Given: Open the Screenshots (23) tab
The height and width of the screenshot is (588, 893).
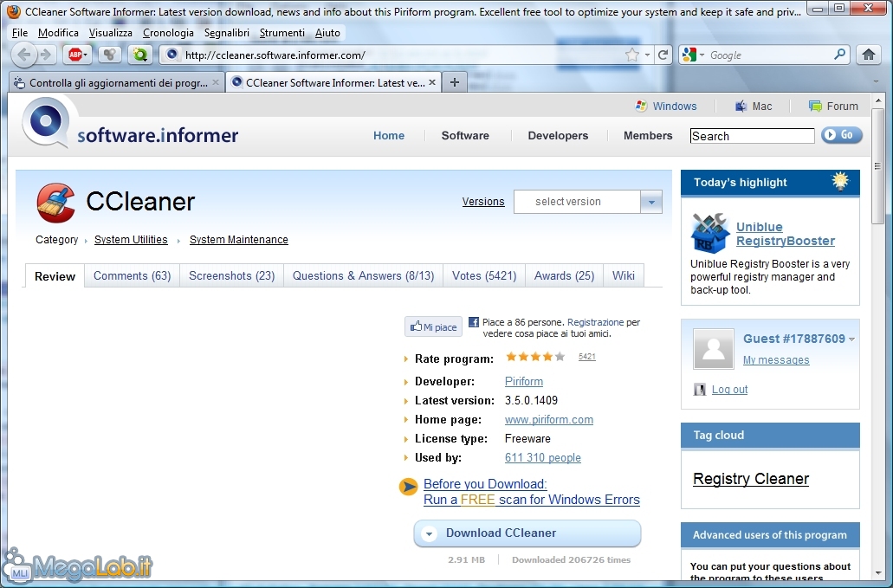Looking at the screenshot, I should (232, 275).
